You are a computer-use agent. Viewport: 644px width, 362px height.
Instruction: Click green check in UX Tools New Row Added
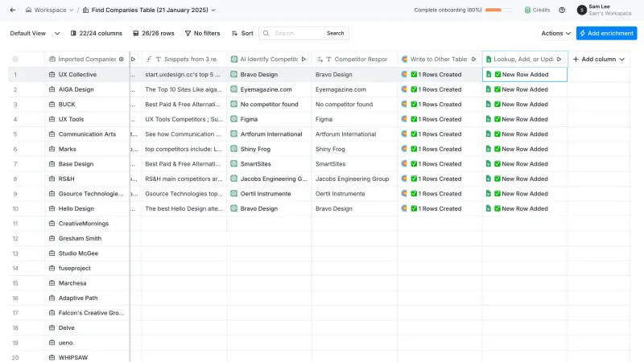click(497, 119)
